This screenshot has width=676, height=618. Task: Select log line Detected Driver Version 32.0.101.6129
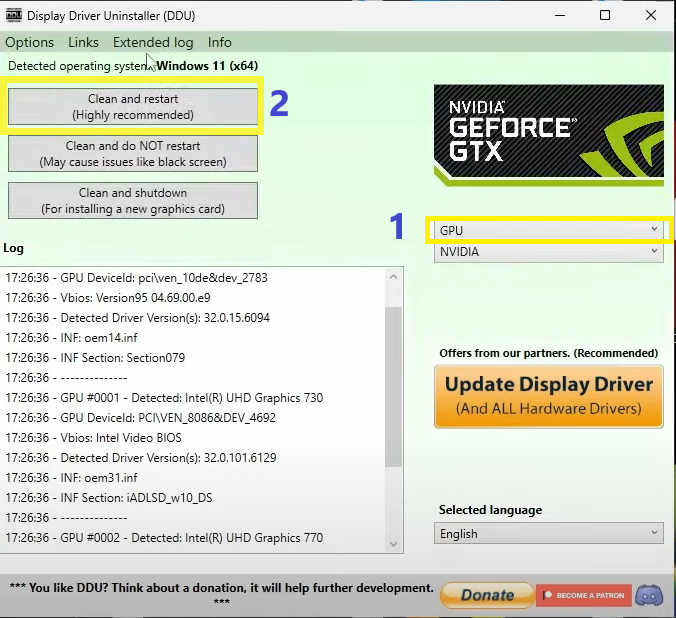pyautogui.click(x=141, y=458)
